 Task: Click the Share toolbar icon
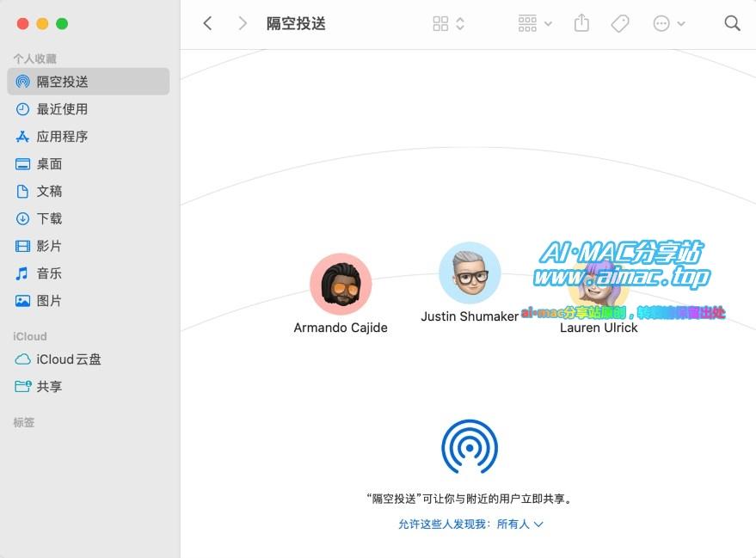pyautogui.click(x=581, y=23)
